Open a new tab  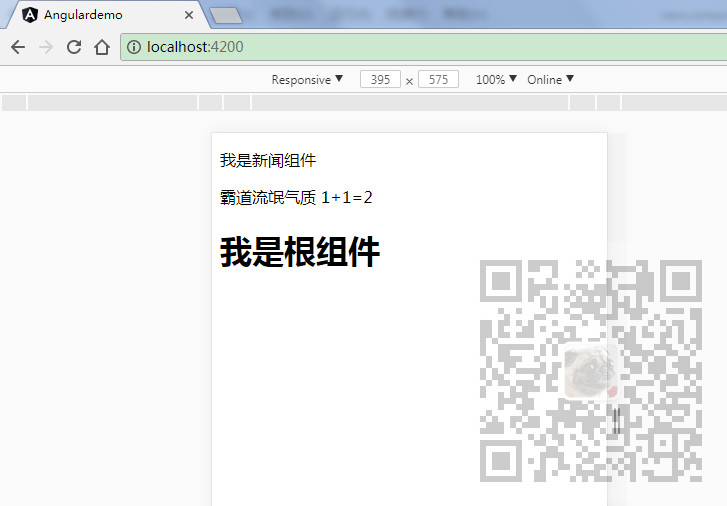[x=226, y=15]
